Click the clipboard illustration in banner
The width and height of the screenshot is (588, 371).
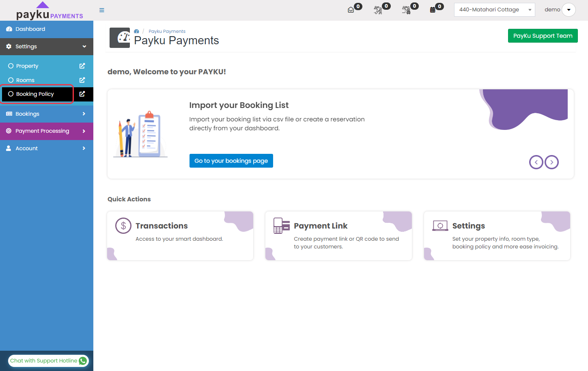pos(140,134)
